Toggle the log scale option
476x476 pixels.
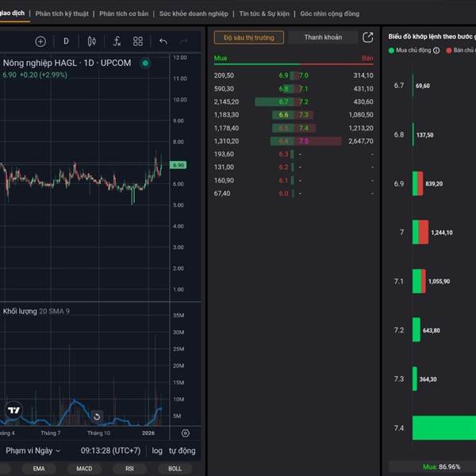tap(157, 451)
